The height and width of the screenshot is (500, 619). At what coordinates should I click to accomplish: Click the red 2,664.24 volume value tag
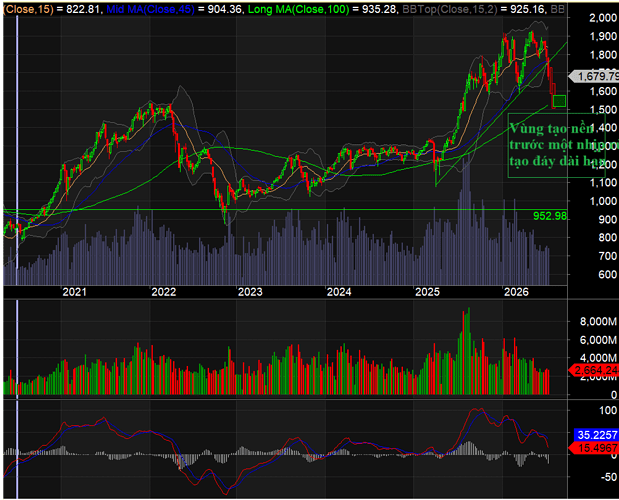tap(594, 370)
